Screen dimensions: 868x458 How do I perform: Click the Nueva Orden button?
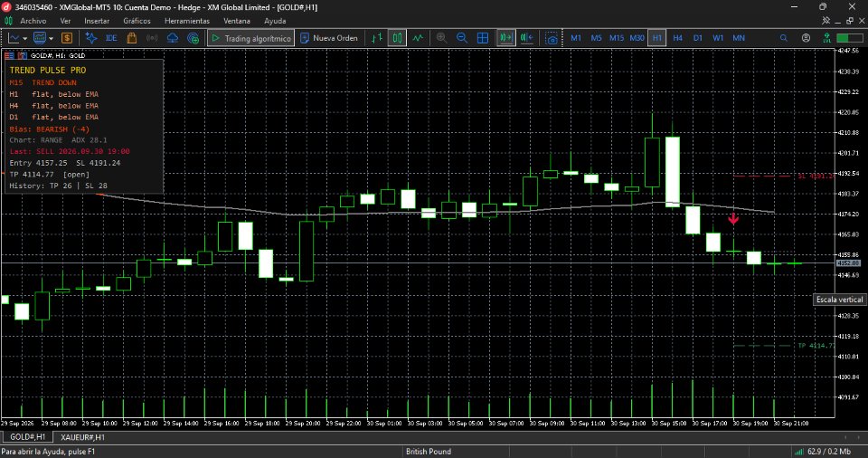point(329,38)
